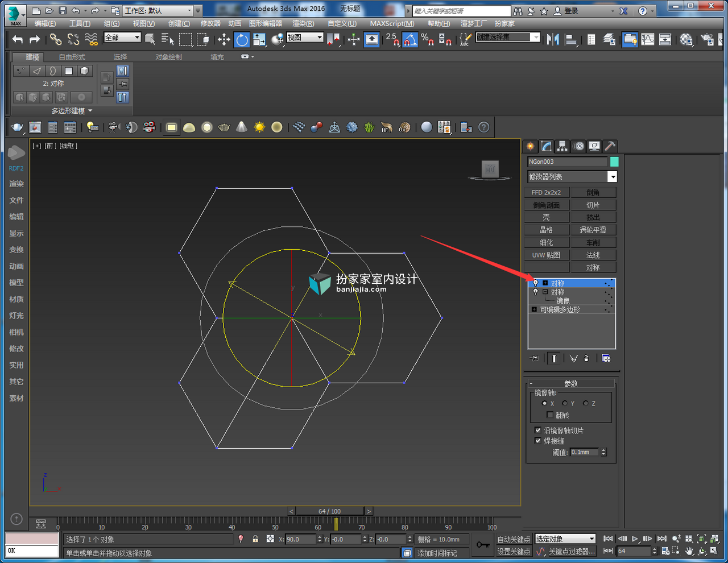The image size is (728, 563).
Task: Toggle Show End Result icon
Action: tap(553, 358)
